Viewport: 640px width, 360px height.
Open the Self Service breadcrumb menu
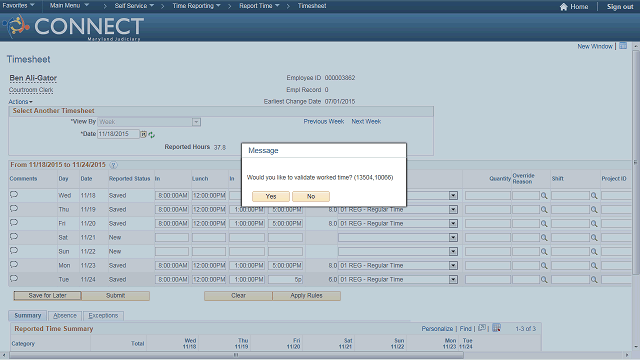134,6
